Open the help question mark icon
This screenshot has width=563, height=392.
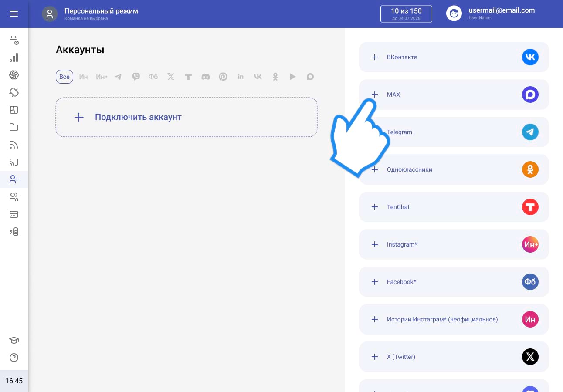pos(14,358)
